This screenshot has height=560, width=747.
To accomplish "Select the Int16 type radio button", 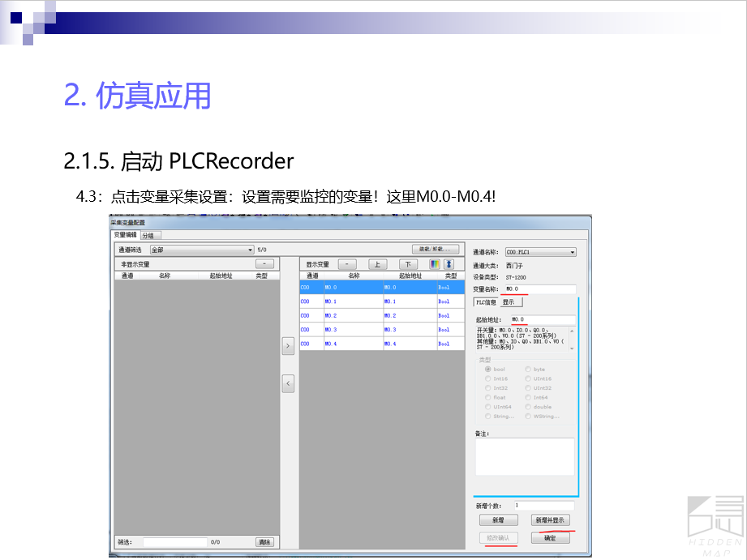I will coord(488,378).
